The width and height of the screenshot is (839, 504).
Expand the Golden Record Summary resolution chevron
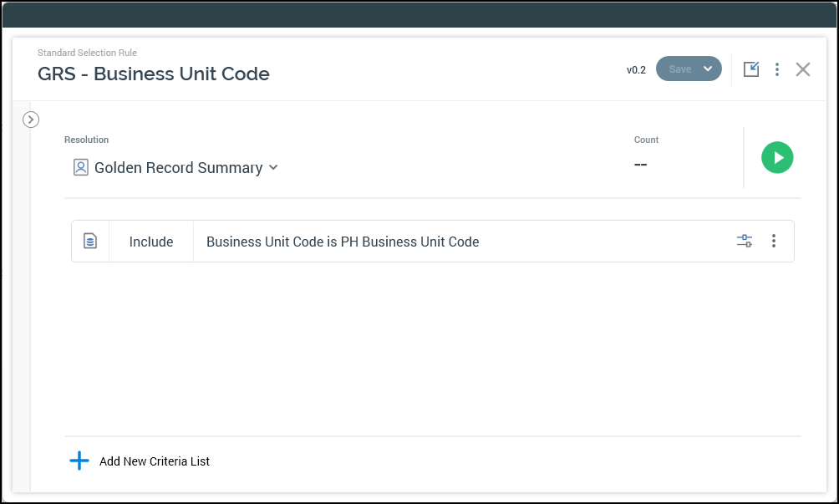point(272,168)
